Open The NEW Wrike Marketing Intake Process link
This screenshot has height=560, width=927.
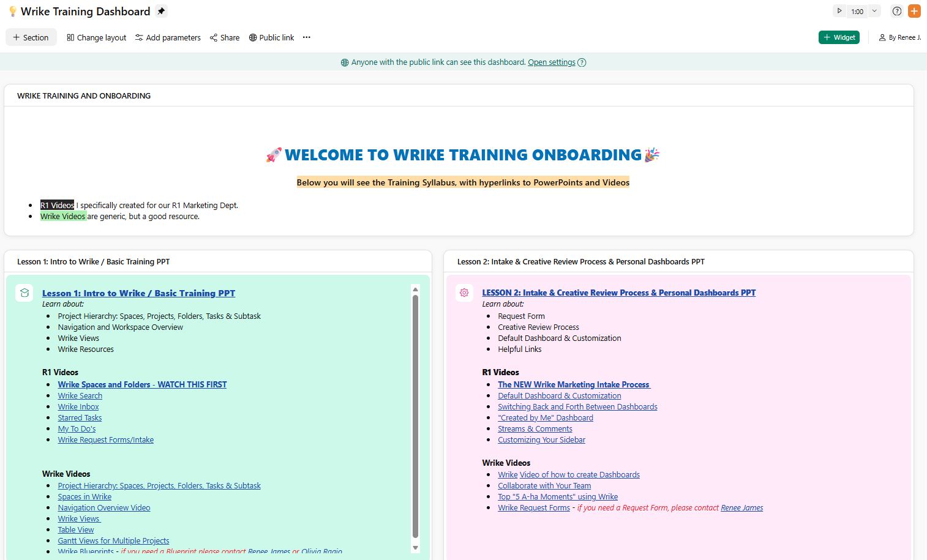coord(574,384)
